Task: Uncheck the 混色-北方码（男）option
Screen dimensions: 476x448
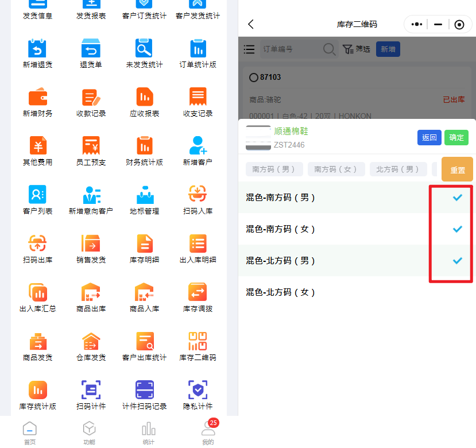Action: click(x=356, y=261)
